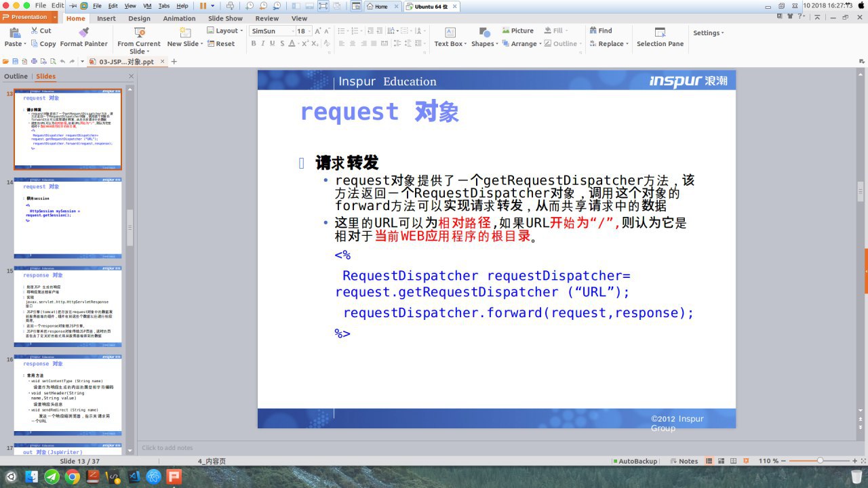868x488 pixels.
Task: Click From Current Slide play icon
Action: [139, 33]
